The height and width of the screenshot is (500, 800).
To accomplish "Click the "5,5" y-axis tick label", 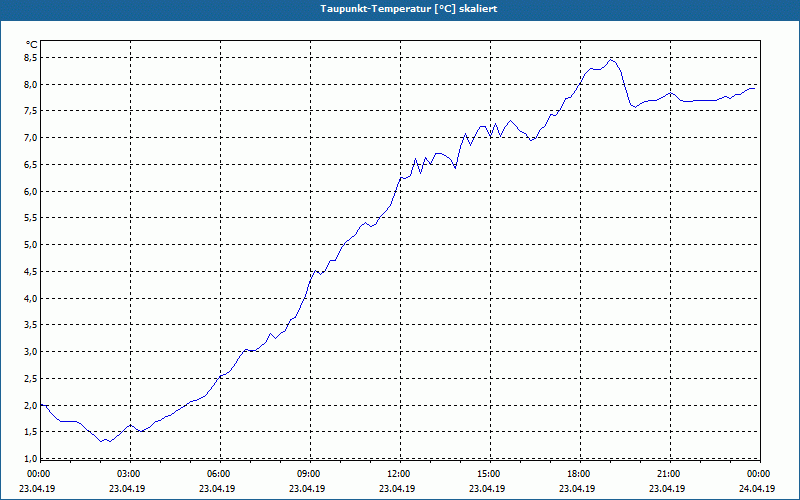I will 32,218.
